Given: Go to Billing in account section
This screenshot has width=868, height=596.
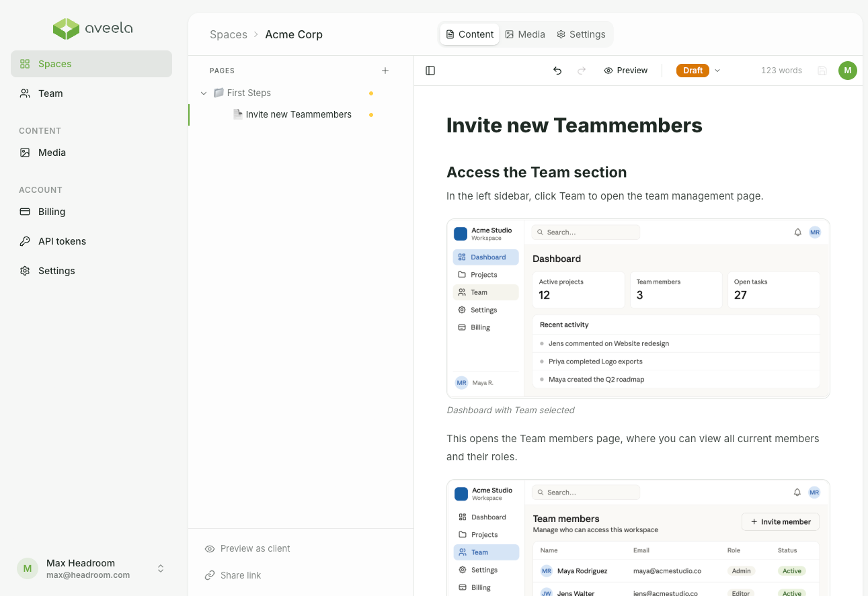Looking at the screenshot, I should point(91,212).
